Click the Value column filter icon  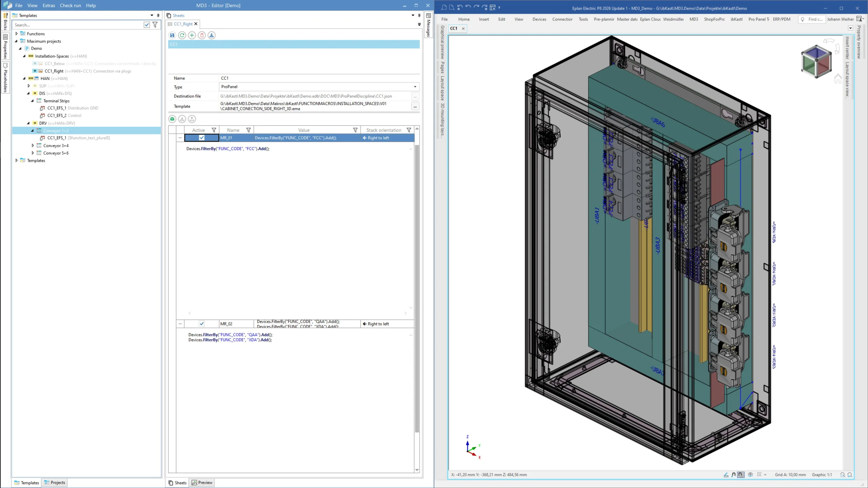[x=355, y=130]
